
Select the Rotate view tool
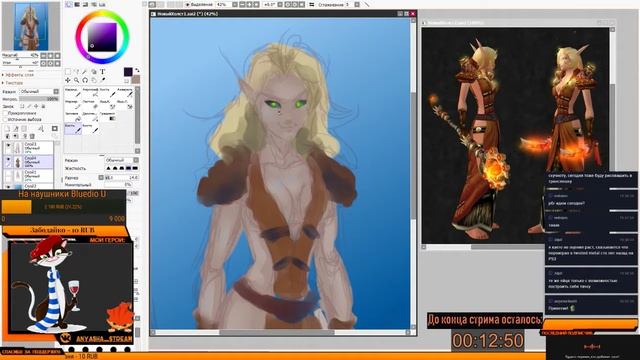pyautogui.click(x=85, y=80)
